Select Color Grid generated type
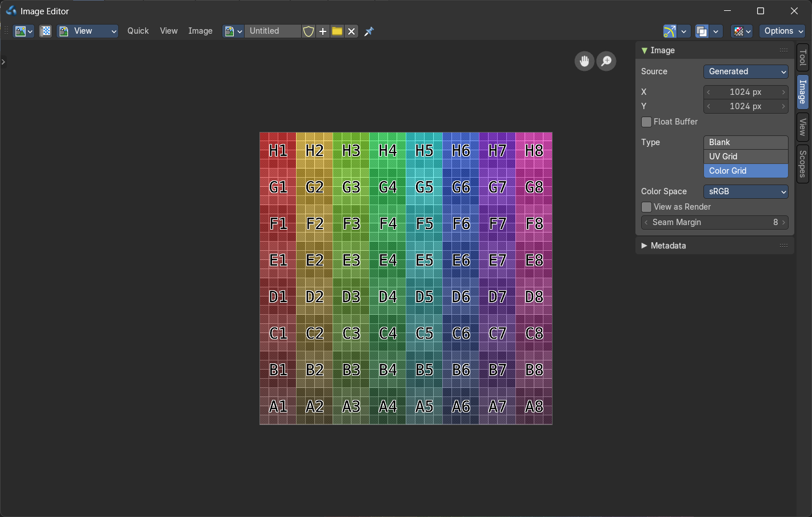Image resolution: width=812 pixels, height=517 pixels. 746,171
